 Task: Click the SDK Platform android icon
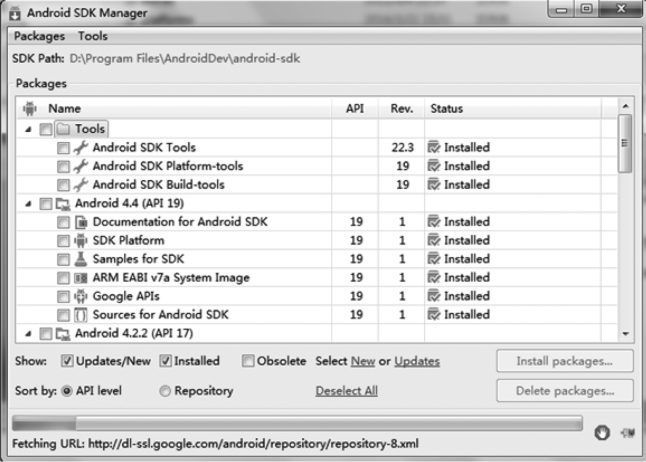82,240
